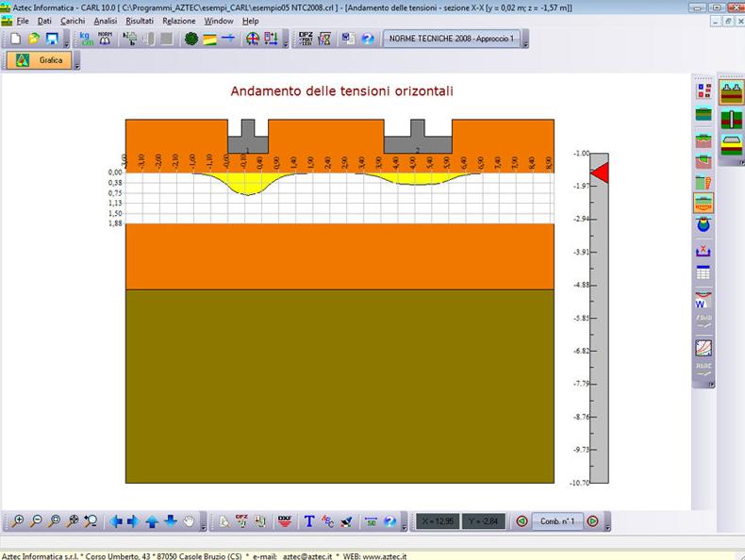This screenshot has width=745, height=560.
Task: Click the New file icon
Action: [15, 39]
